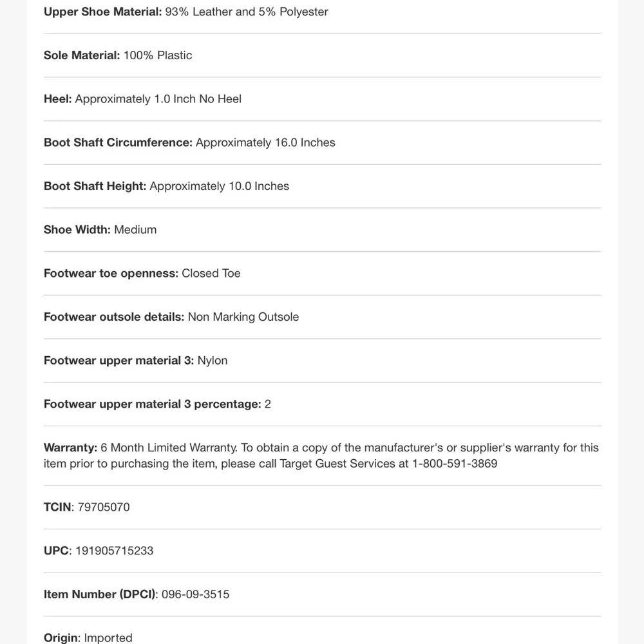Click the Upper Shoe Material specification text
The image size is (644, 644).
[x=185, y=12]
